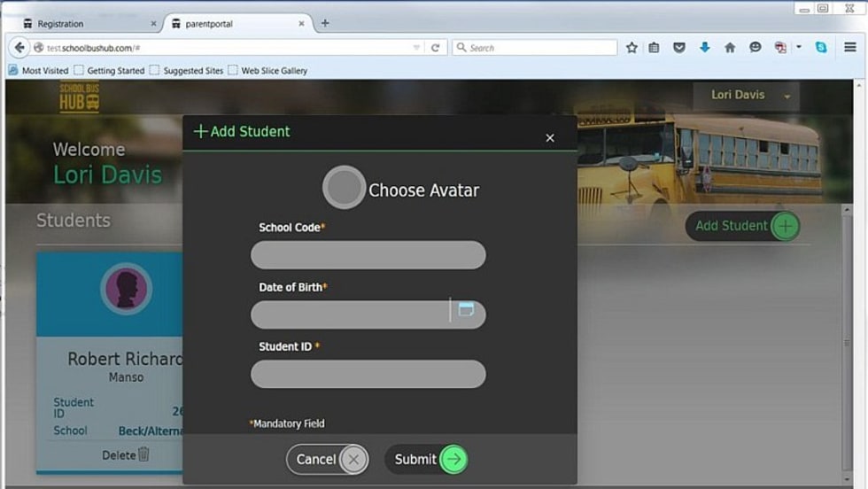Click the Student ID input field
Viewport: 868px width, 489px height.
point(368,374)
